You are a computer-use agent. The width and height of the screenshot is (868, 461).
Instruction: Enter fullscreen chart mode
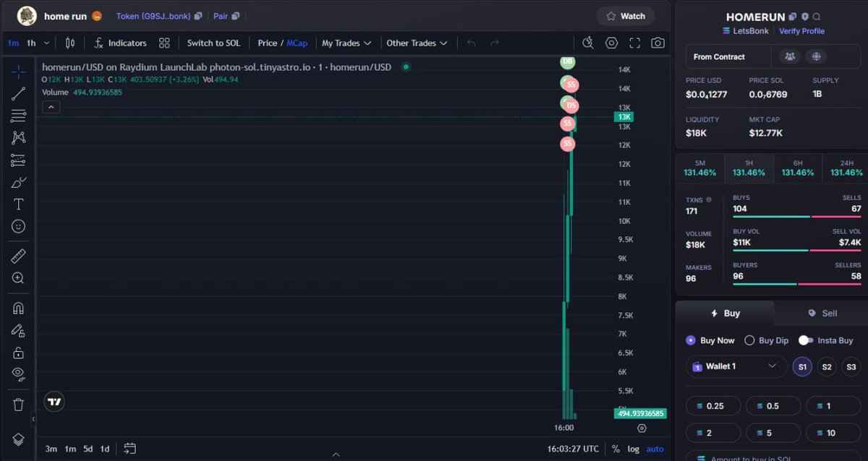[x=634, y=43]
